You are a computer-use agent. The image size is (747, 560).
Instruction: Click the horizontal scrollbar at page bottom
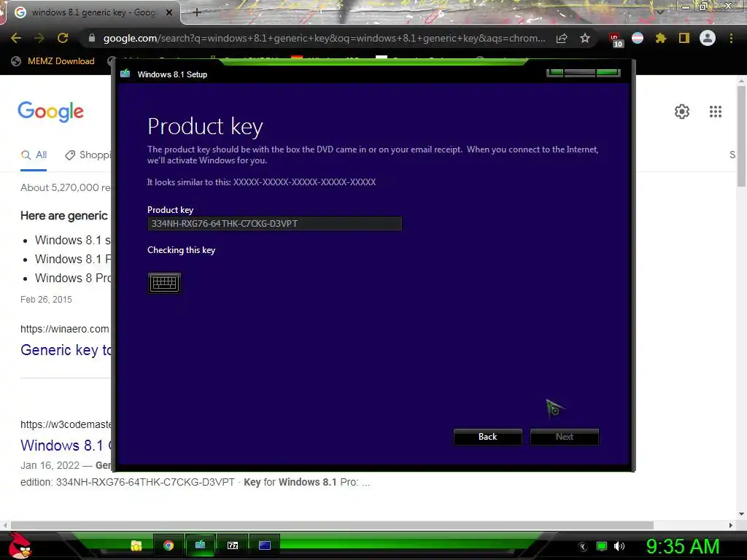332,525
